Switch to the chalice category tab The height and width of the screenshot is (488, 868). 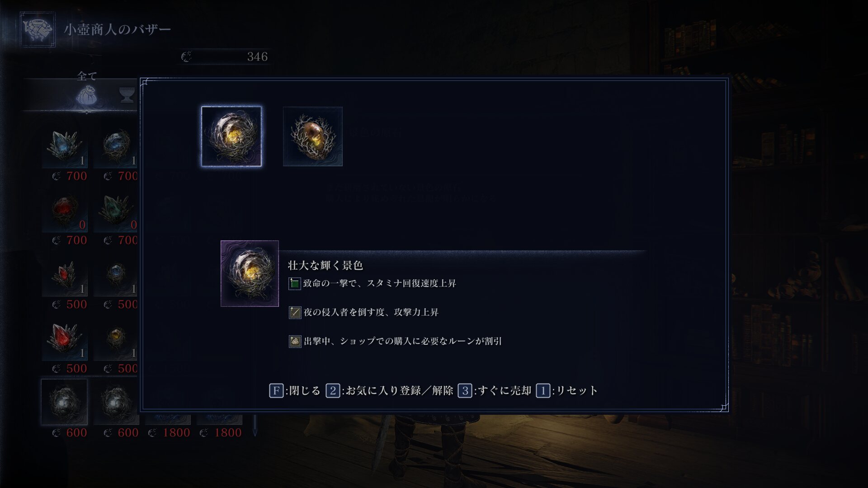127,95
